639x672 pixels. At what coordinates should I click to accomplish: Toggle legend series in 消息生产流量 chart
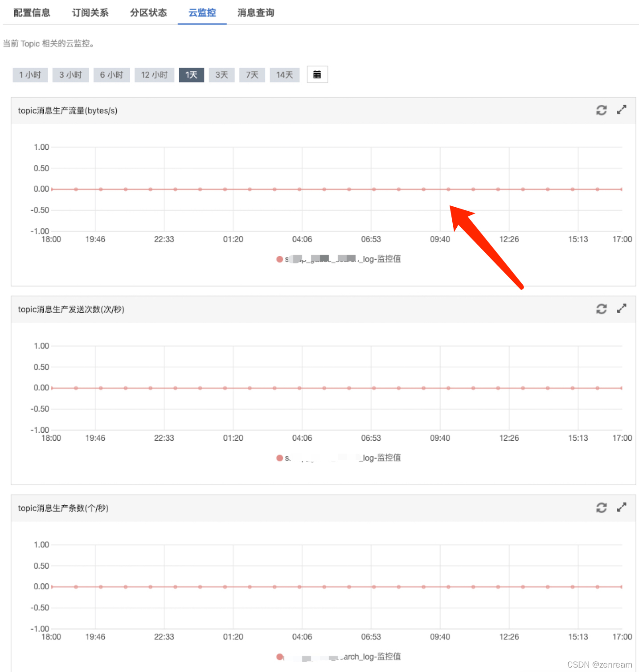[339, 259]
